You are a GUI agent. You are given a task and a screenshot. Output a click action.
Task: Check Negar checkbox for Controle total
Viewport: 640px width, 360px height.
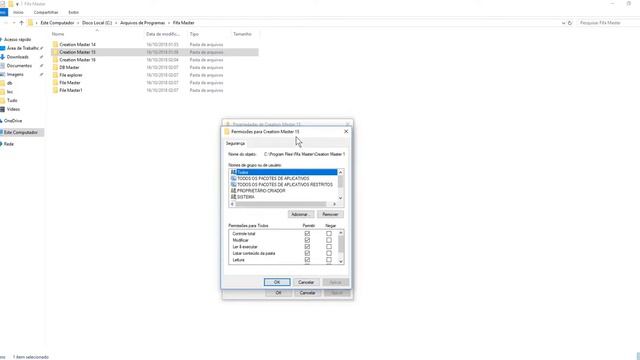pyautogui.click(x=329, y=233)
